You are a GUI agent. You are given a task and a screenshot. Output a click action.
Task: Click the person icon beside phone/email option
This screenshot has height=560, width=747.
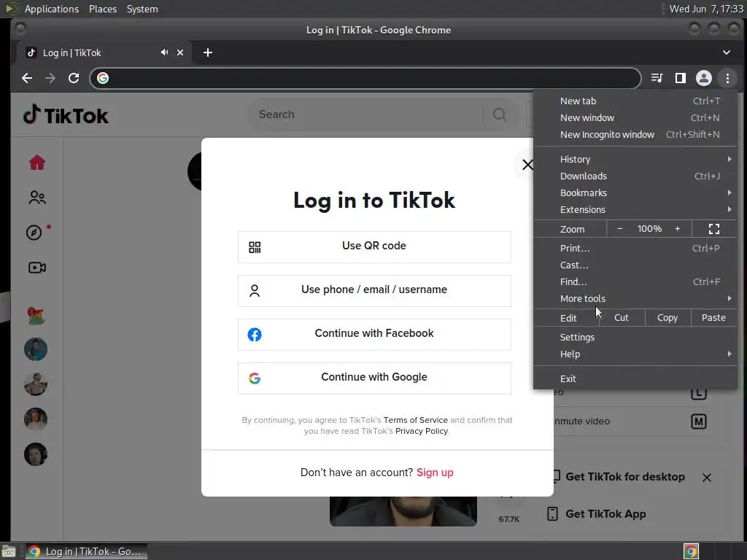tap(255, 290)
